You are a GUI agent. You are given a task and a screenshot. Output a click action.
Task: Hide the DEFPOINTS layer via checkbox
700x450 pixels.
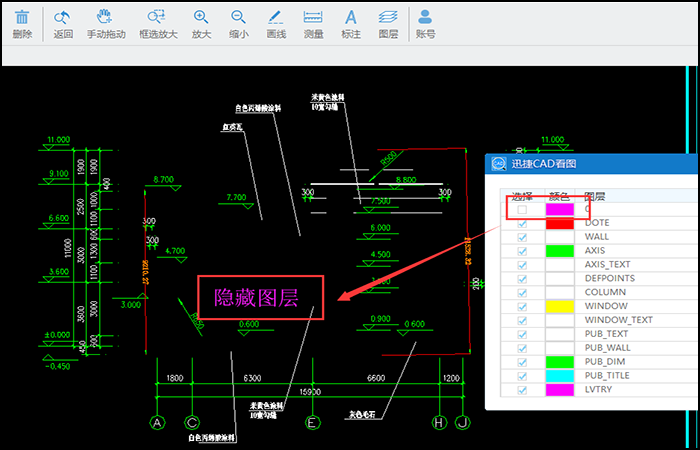tap(522, 279)
